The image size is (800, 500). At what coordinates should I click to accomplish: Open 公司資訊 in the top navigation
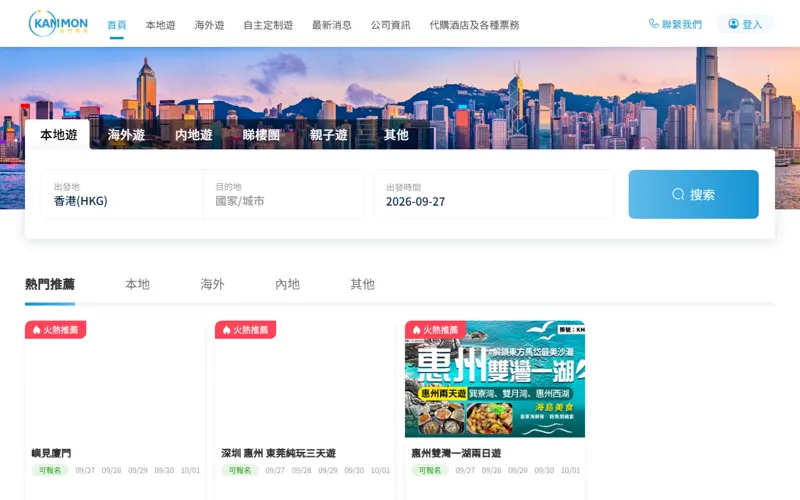coord(390,25)
